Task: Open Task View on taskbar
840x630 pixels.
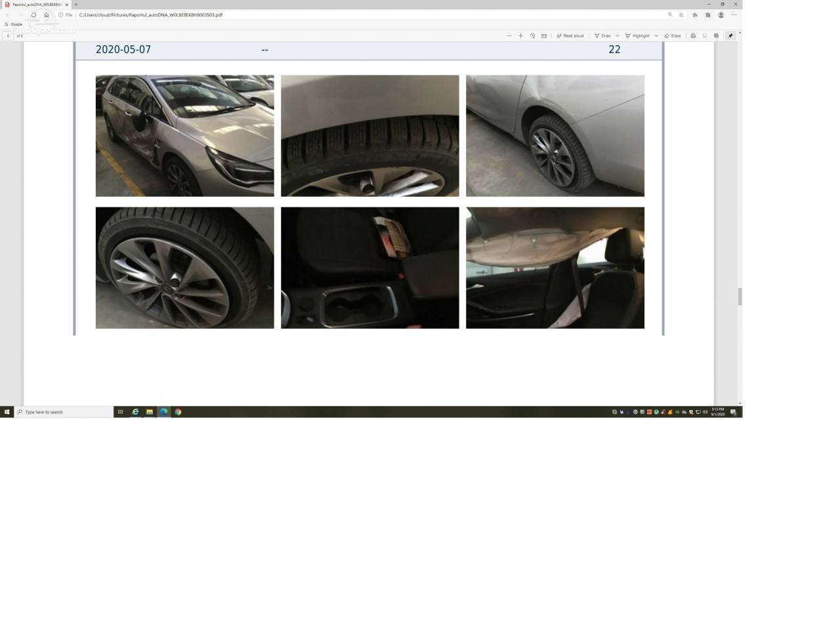Action: 120,412
